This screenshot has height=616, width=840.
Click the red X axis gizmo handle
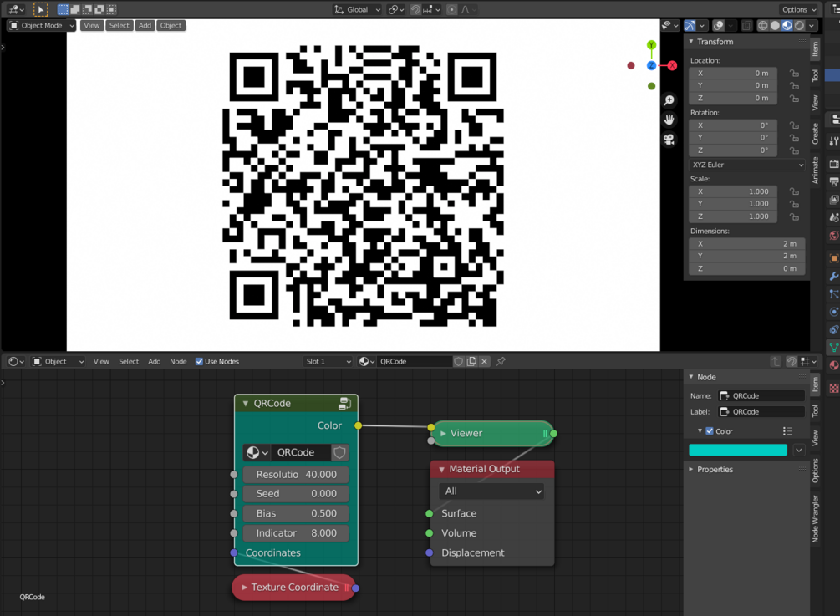pyautogui.click(x=672, y=65)
